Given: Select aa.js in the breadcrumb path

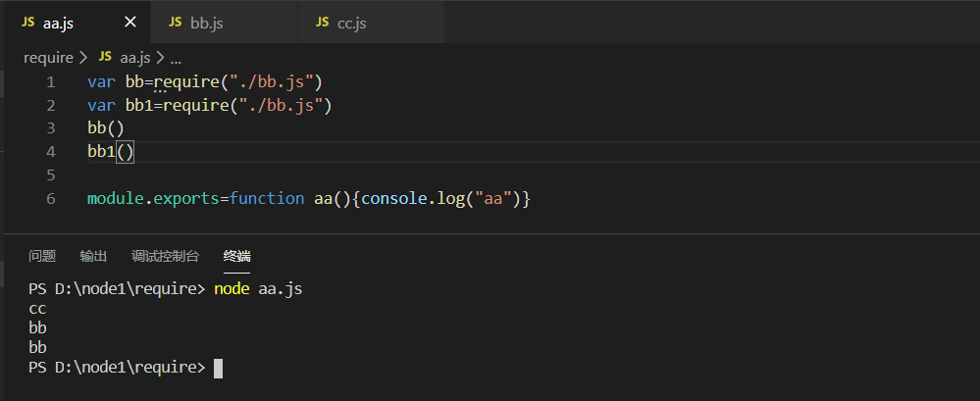Looking at the screenshot, I should pyautogui.click(x=135, y=58).
